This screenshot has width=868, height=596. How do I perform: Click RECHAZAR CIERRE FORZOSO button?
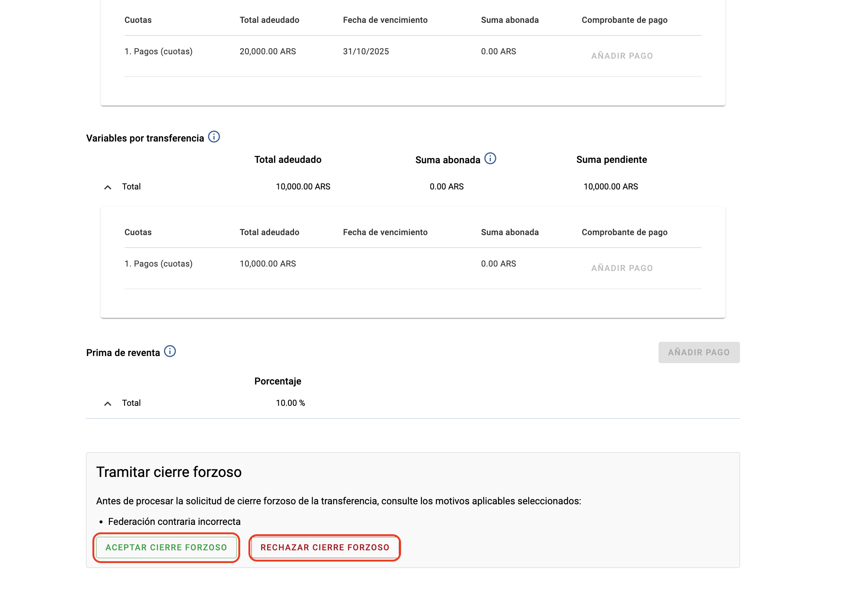(325, 547)
